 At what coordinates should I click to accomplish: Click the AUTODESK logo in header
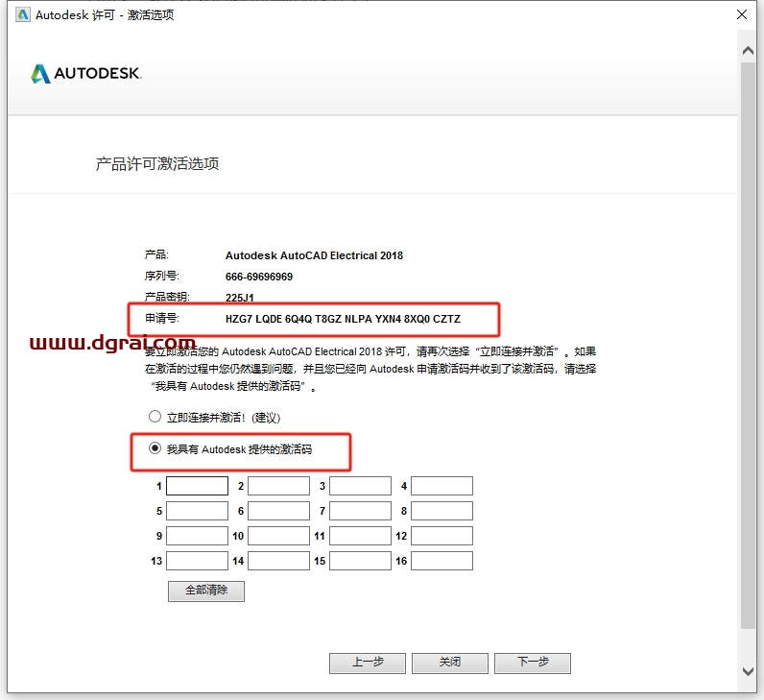pyautogui.click(x=86, y=74)
